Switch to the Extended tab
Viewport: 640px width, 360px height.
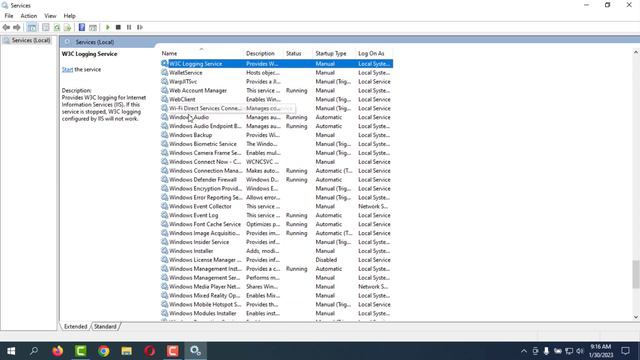[76, 327]
